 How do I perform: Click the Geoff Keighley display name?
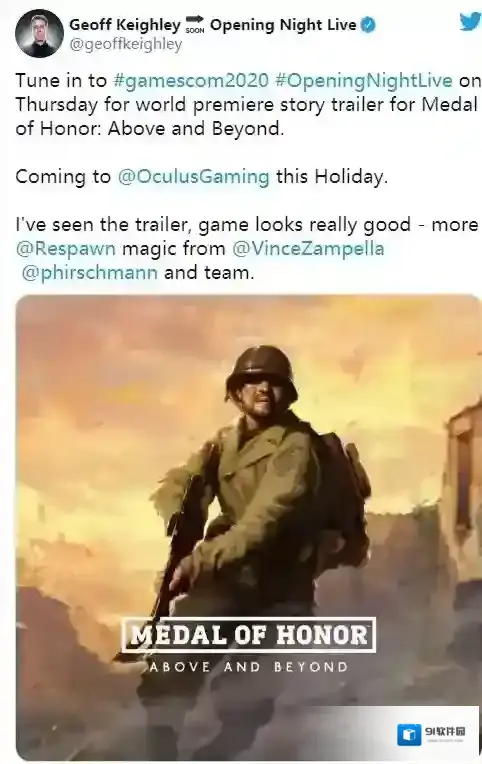[x=125, y=24]
